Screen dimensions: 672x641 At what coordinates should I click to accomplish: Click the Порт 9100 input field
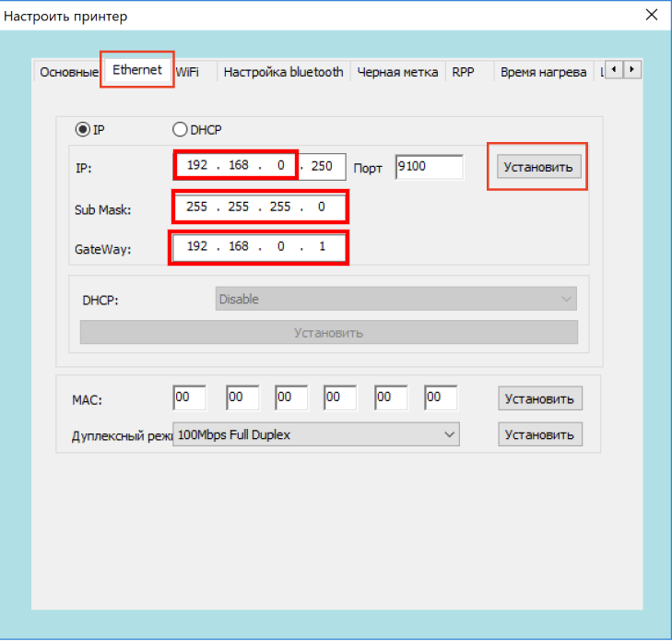click(429, 167)
